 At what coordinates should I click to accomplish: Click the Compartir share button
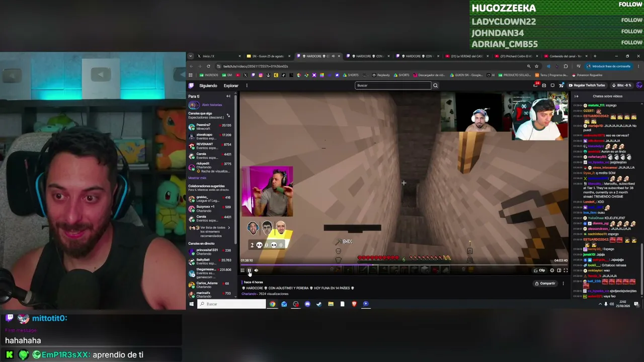(545, 284)
